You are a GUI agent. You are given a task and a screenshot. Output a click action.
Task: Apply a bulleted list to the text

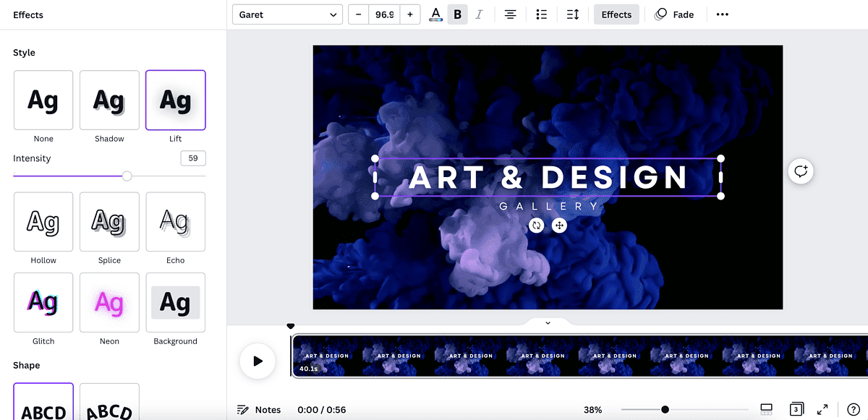(x=541, y=14)
